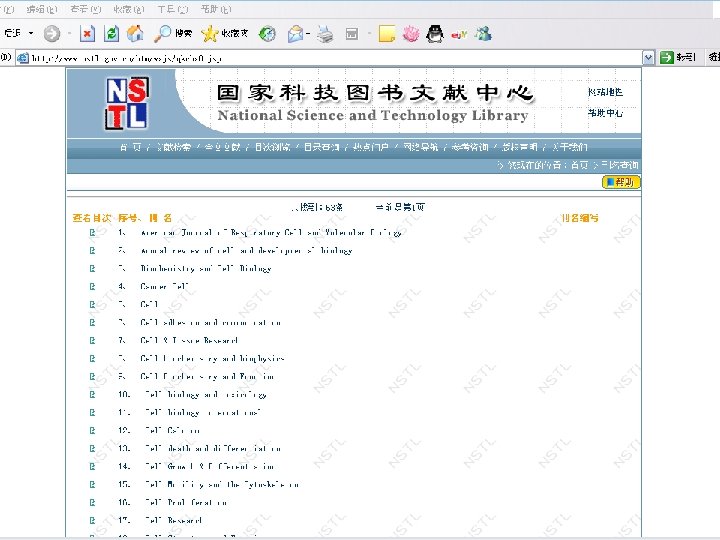Open the 帮助中心 help center link
The height and width of the screenshot is (540, 720).
(606, 112)
